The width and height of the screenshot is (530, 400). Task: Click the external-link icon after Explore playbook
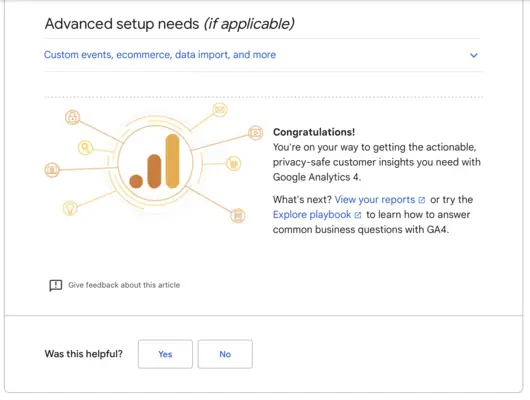tap(358, 215)
